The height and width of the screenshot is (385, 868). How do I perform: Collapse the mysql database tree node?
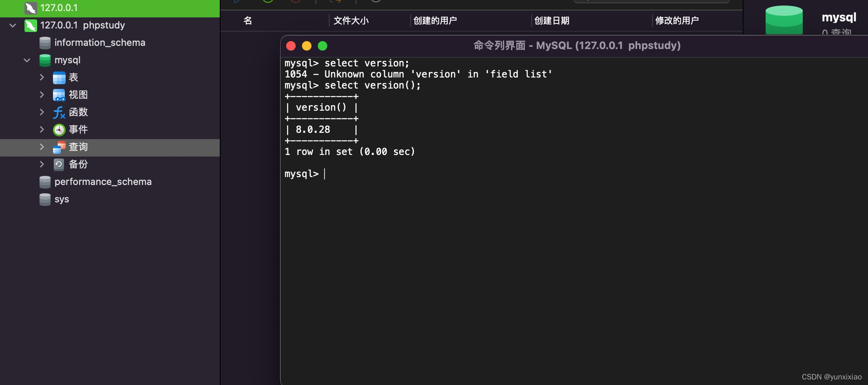tap(26, 60)
